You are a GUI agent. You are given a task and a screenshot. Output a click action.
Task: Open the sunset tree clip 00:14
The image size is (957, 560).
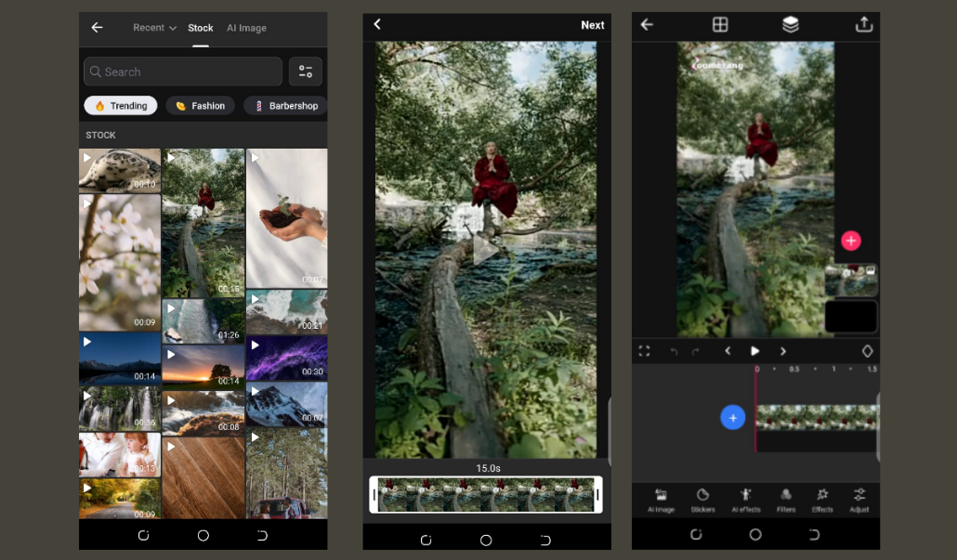point(203,366)
